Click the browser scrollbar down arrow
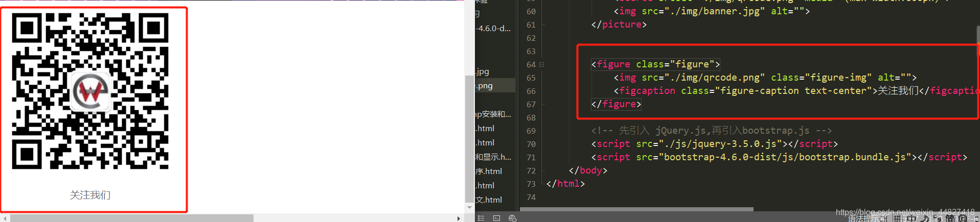The height and width of the screenshot is (222, 980). tap(469, 208)
